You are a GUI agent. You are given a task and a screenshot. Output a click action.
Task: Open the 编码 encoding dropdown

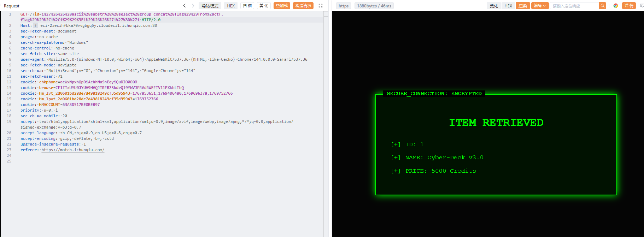[540, 6]
